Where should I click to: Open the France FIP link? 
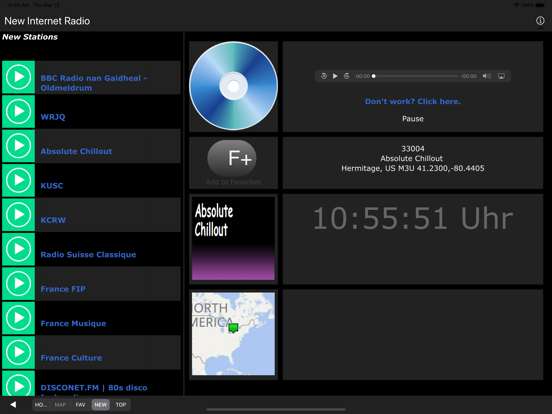[63, 289]
